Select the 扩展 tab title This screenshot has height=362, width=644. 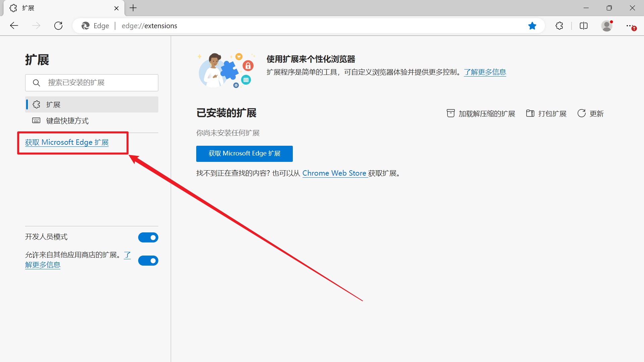tap(28, 8)
